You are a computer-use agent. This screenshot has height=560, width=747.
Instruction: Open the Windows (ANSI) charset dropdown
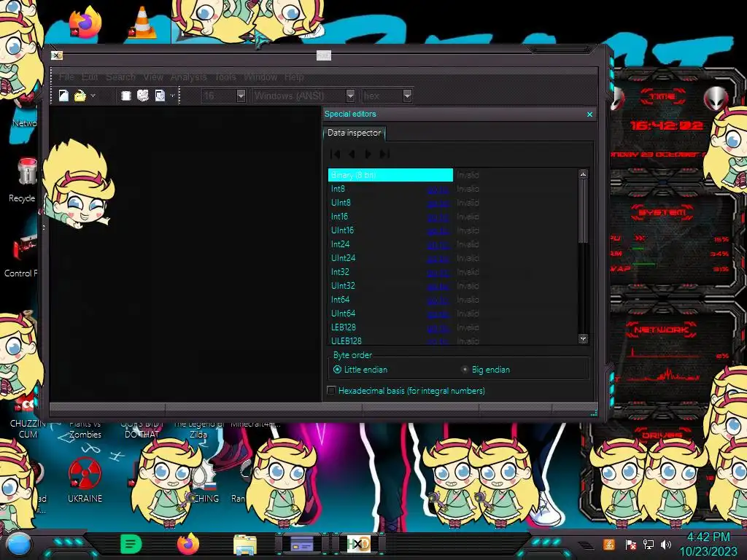pyautogui.click(x=350, y=96)
